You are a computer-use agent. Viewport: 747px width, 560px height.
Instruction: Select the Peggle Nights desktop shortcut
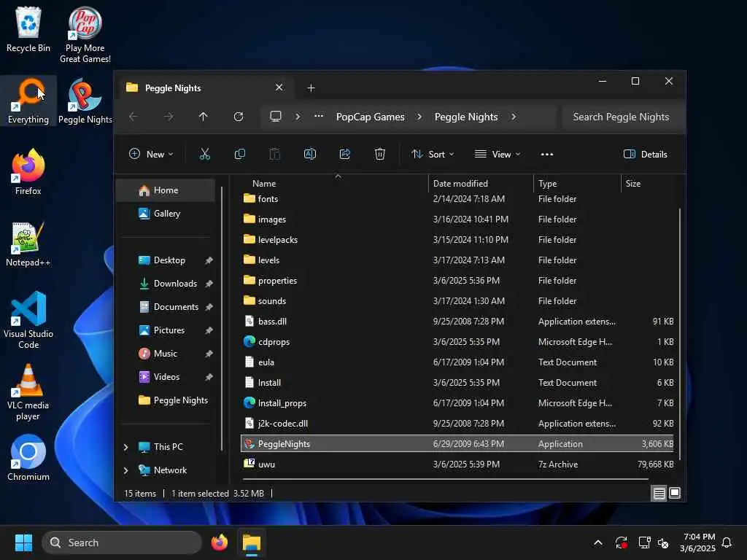[85, 101]
